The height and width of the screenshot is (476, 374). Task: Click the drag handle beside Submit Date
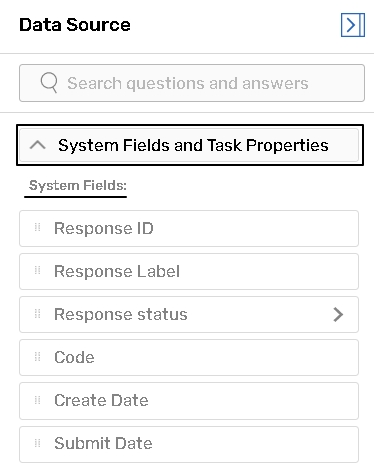[x=38, y=443]
